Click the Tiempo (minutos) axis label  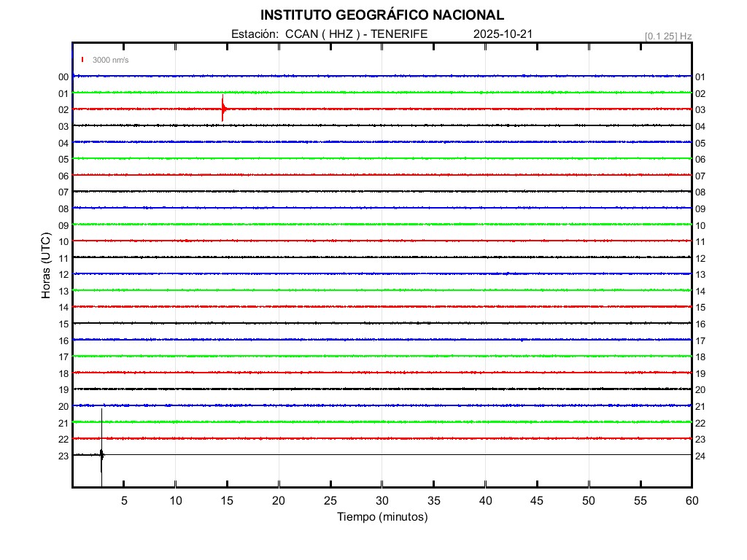382,517
